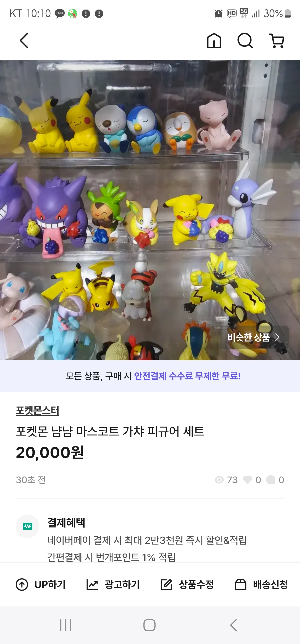This screenshot has width=300, height=644.
Task: Open the Pokemon figure product photo
Action: tap(150, 210)
